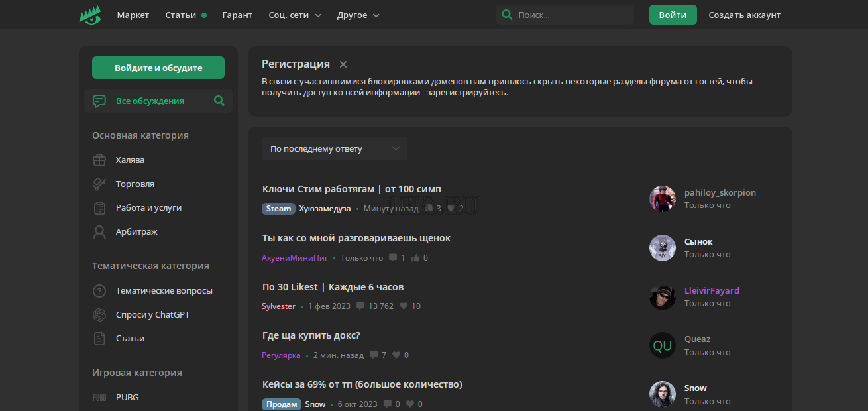Open the Торговля category icon

click(99, 184)
